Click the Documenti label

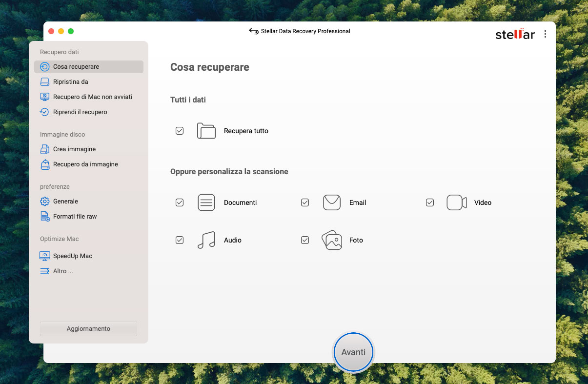tap(240, 202)
